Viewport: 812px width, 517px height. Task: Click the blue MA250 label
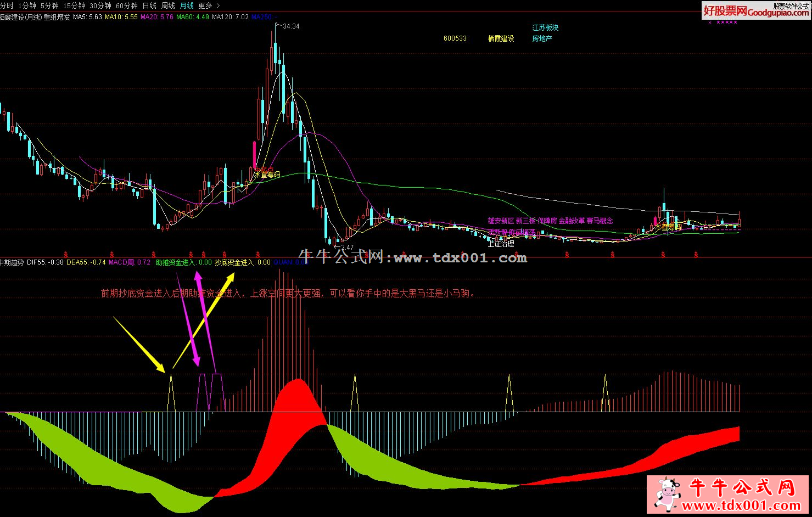pos(264,17)
